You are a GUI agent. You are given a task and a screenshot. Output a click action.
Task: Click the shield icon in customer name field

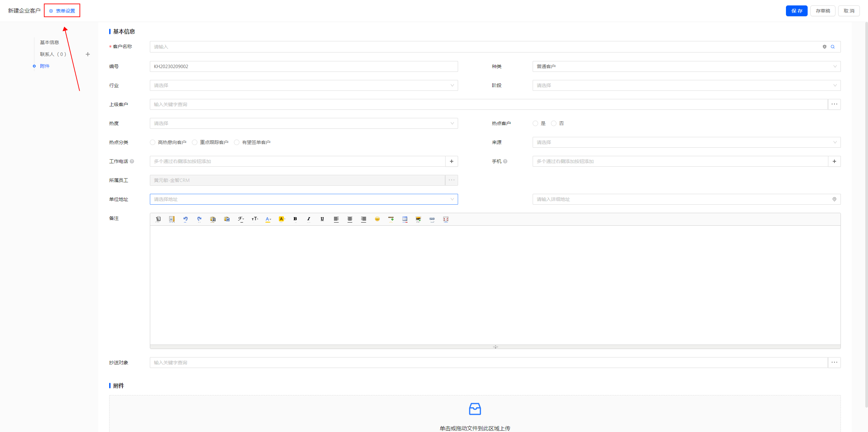(825, 47)
